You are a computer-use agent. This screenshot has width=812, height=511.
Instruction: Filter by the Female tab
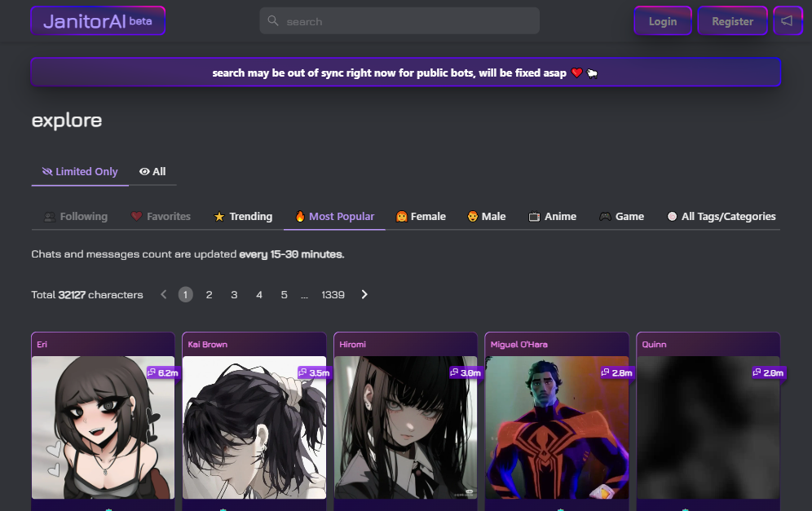pos(421,217)
